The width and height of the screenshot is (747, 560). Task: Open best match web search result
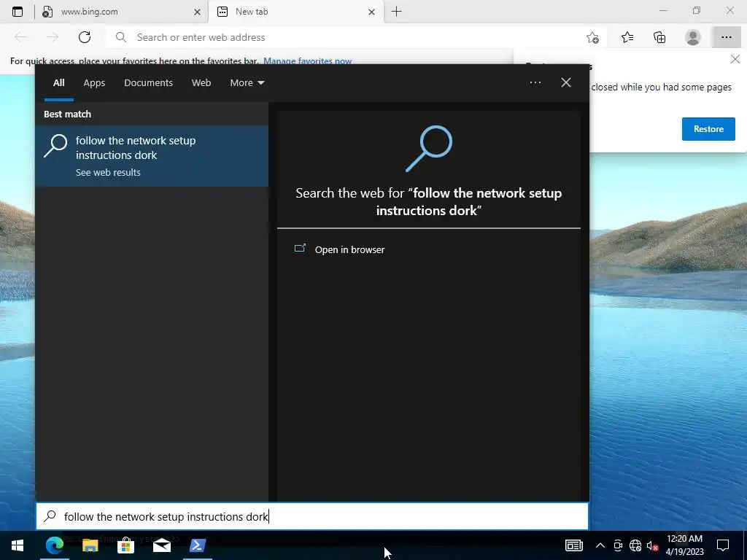pos(152,156)
